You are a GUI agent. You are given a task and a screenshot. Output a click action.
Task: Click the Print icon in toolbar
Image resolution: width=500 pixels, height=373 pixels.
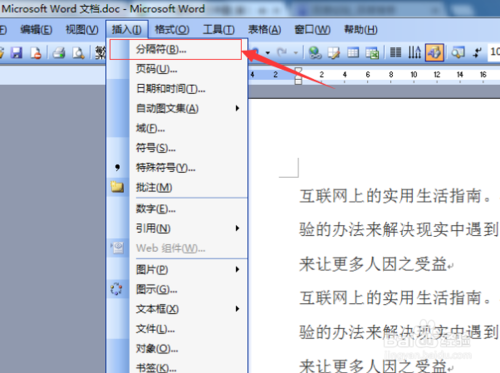tap(59, 53)
